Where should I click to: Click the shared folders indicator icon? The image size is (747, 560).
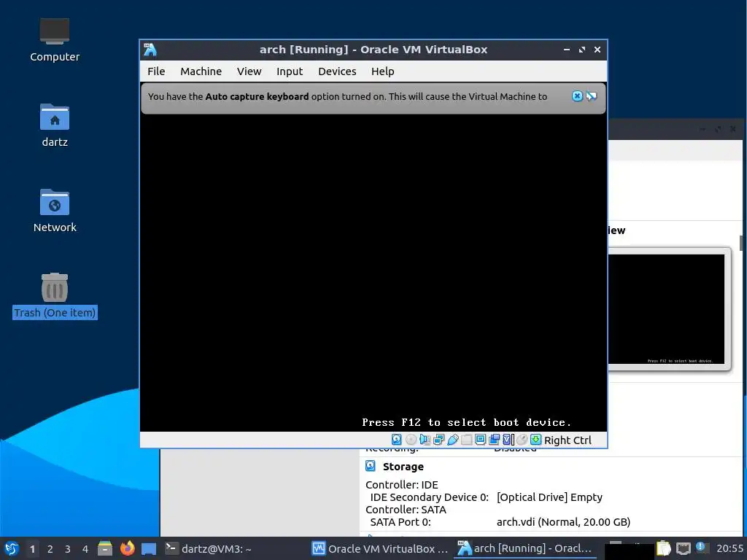coord(466,440)
